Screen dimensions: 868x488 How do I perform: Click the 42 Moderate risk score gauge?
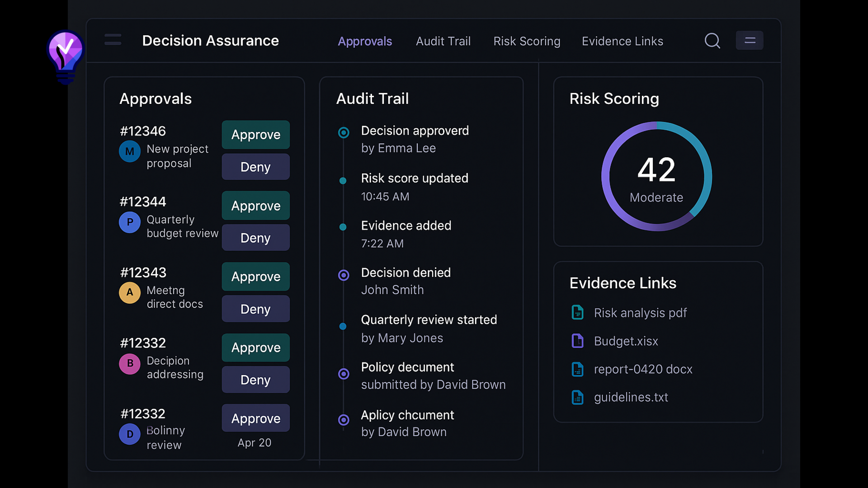point(656,177)
